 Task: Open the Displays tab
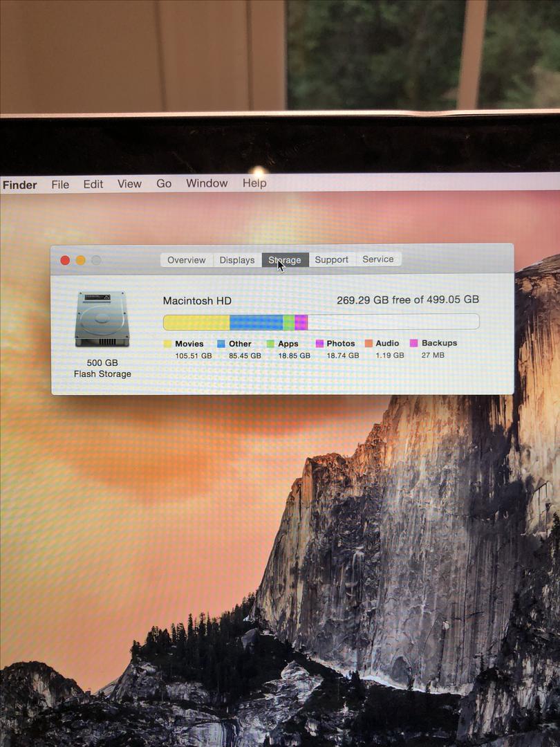237,260
